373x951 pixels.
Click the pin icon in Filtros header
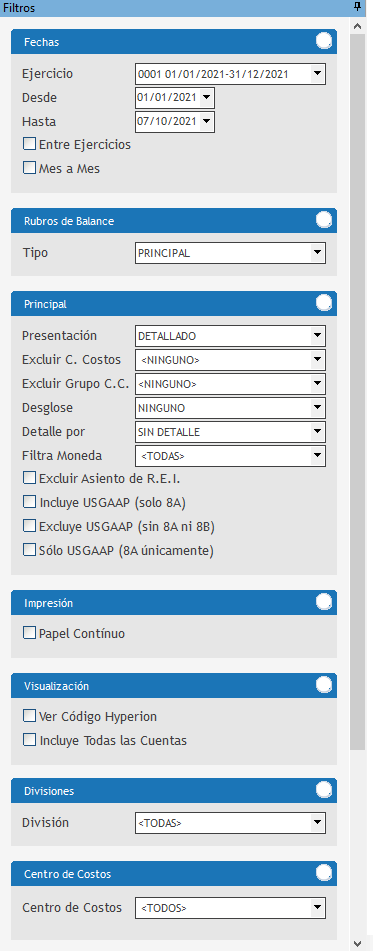(358, 7)
